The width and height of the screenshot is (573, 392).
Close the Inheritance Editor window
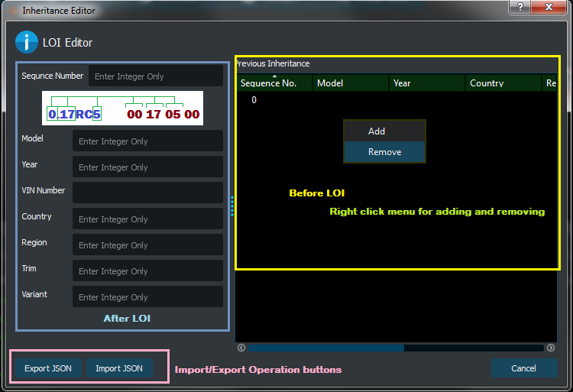coord(549,7)
